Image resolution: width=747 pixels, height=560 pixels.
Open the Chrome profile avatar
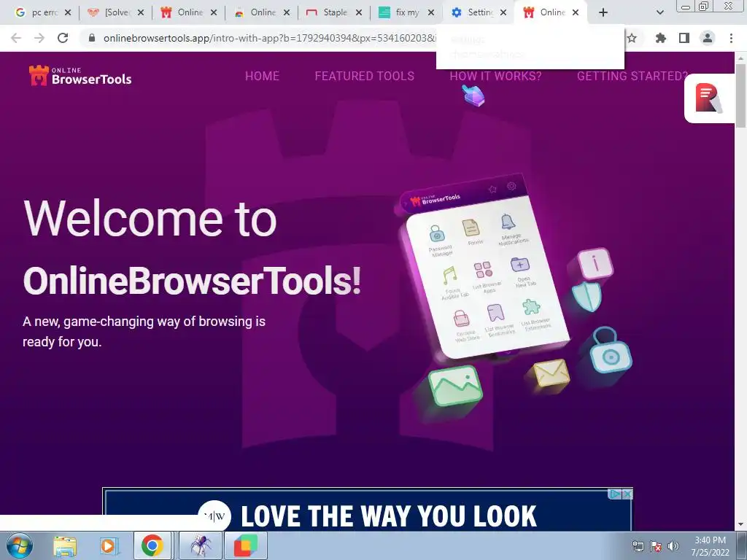click(x=708, y=38)
